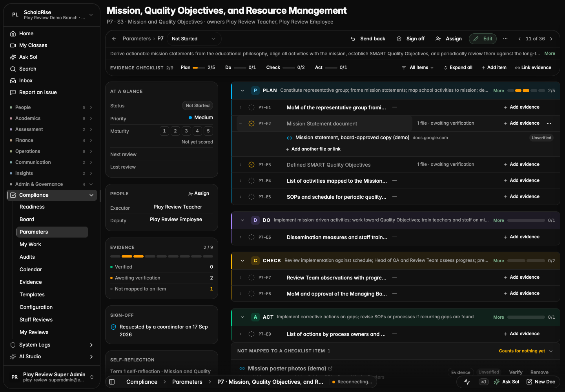Click the back arrow beside Parameters breadcrumb

click(114, 39)
